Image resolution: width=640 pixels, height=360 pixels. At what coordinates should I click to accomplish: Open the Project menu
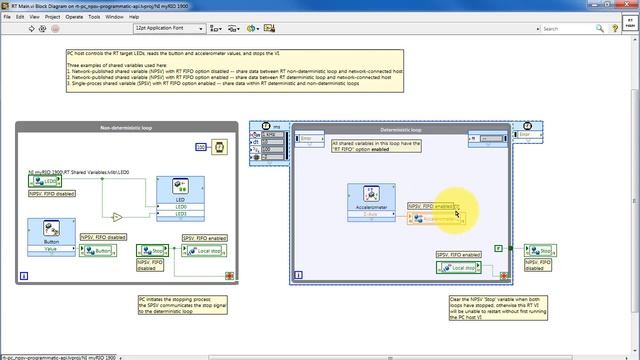point(52,17)
